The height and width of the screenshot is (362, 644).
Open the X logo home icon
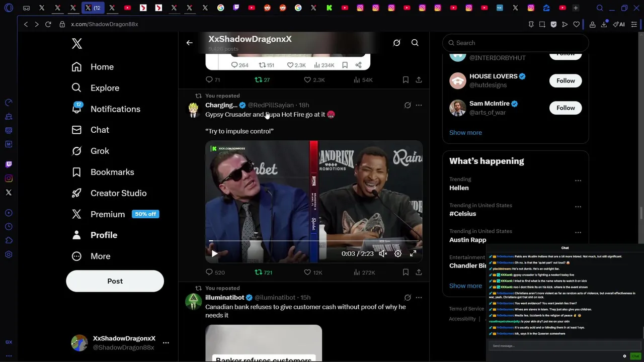point(77,44)
